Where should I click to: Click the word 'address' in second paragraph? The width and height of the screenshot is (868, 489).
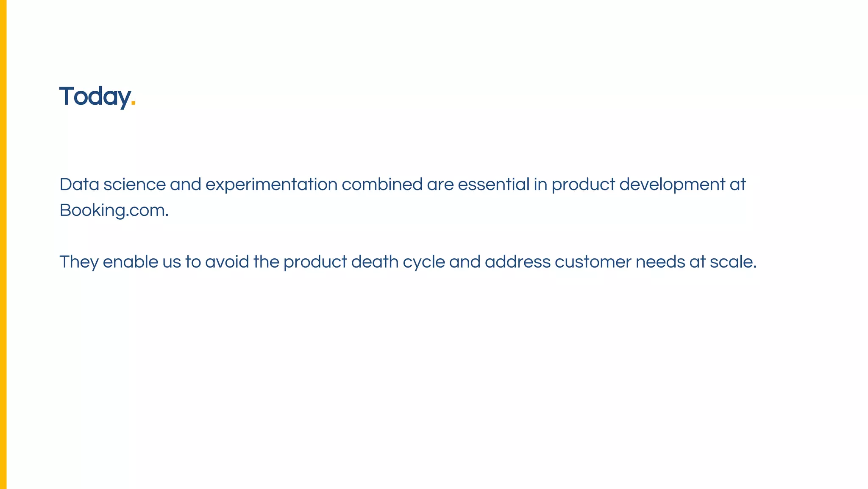[x=517, y=262]
